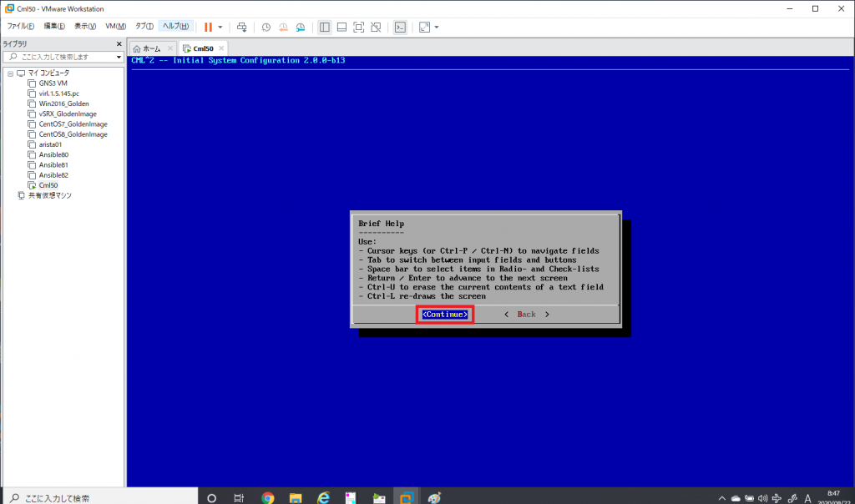Take a snapshot of the virtual machine
The height and width of the screenshot is (504, 855).
pos(266,27)
